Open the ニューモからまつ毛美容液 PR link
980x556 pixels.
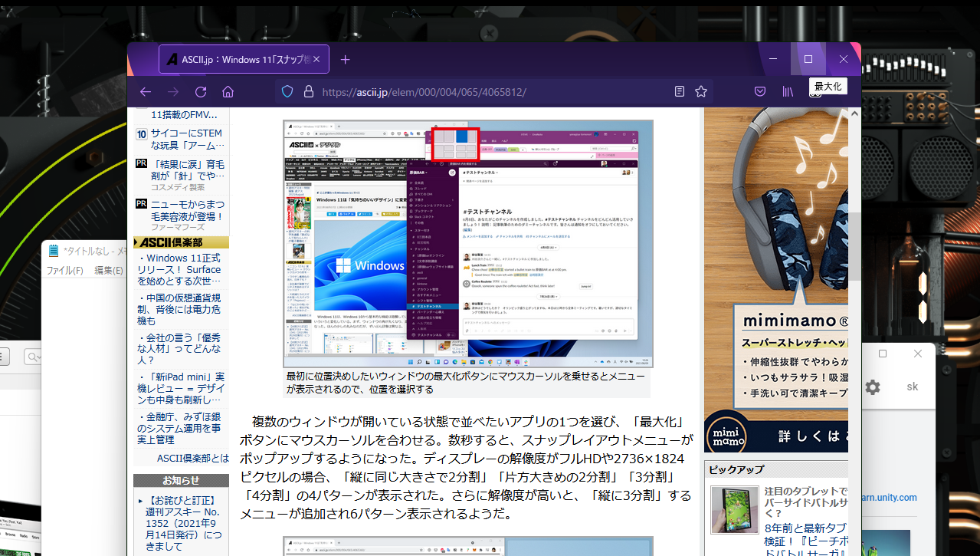pyautogui.click(x=188, y=210)
